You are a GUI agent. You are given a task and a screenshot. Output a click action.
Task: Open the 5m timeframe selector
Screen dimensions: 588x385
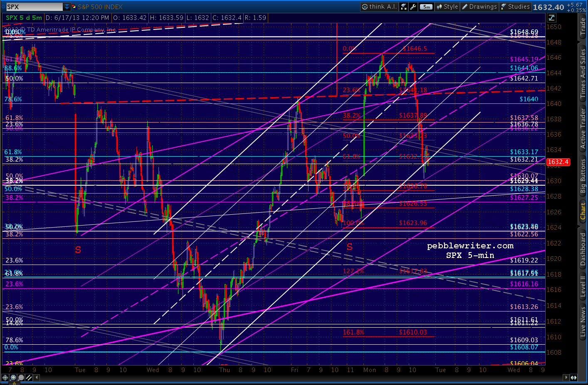[x=426, y=7]
